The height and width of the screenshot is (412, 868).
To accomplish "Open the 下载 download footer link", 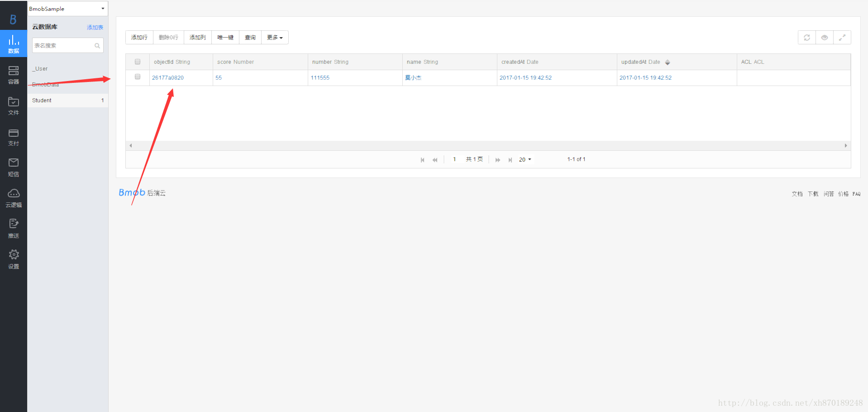I will pos(813,194).
